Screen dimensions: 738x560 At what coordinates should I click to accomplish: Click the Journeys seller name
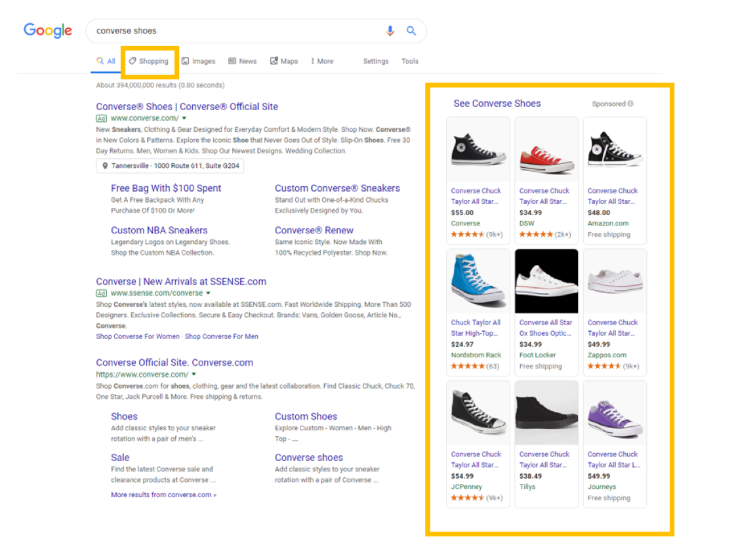602,487
